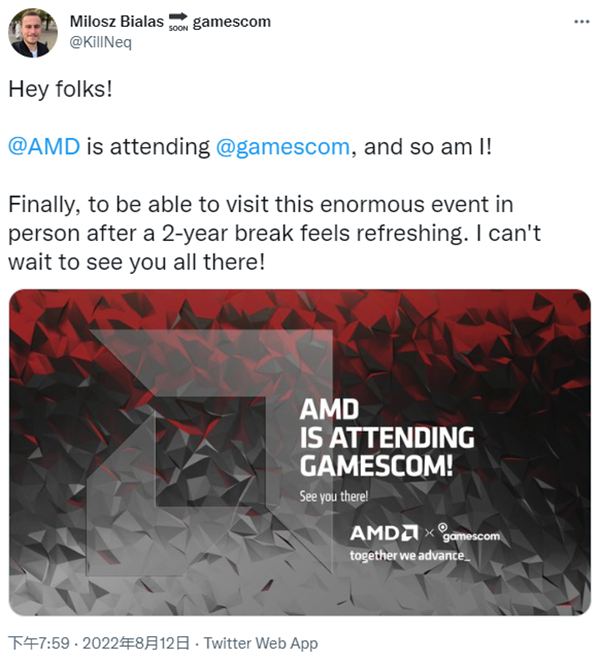
Task: Click the SOON arrow emoji in the name
Action: click(176, 23)
